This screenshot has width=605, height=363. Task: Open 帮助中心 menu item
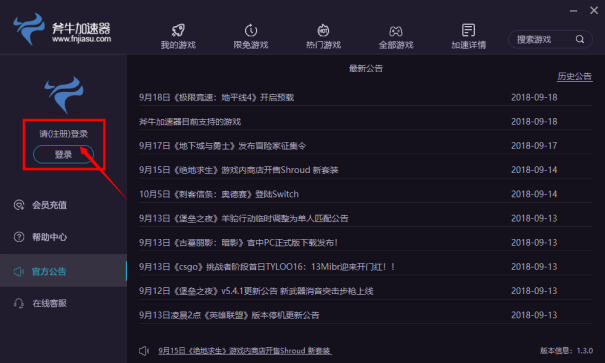click(x=63, y=237)
